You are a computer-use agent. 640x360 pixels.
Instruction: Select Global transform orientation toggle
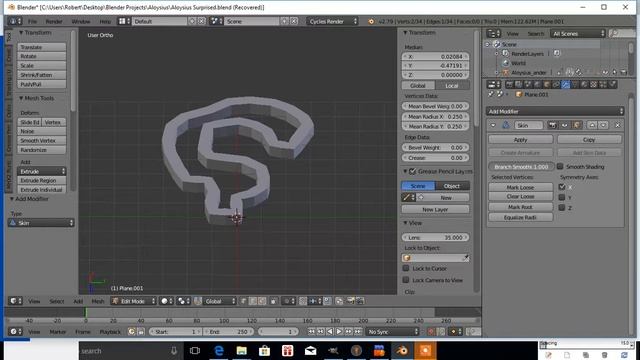[x=418, y=86]
